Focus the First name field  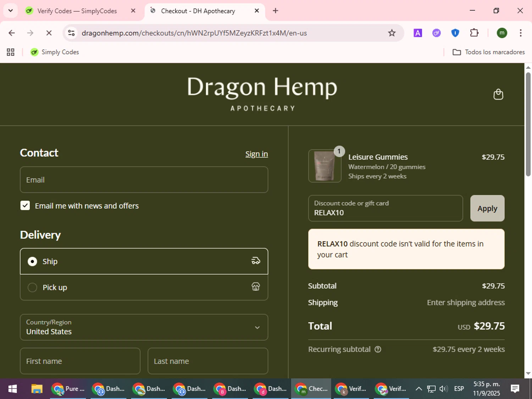click(x=80, y=361)
